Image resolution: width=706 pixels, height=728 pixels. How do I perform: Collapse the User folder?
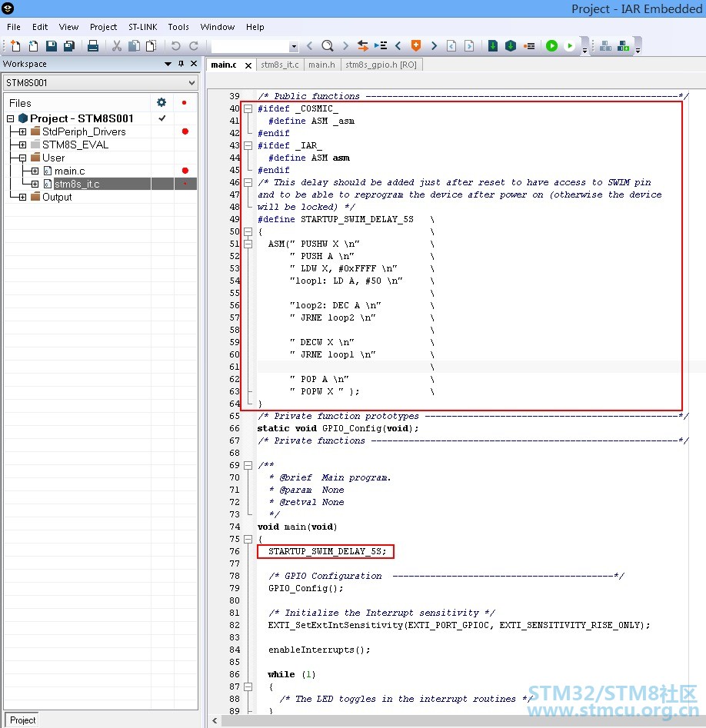point(22,158)
